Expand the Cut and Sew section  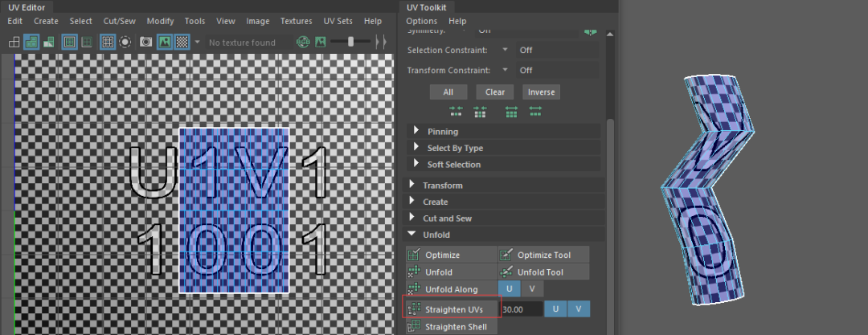point(503,219)
